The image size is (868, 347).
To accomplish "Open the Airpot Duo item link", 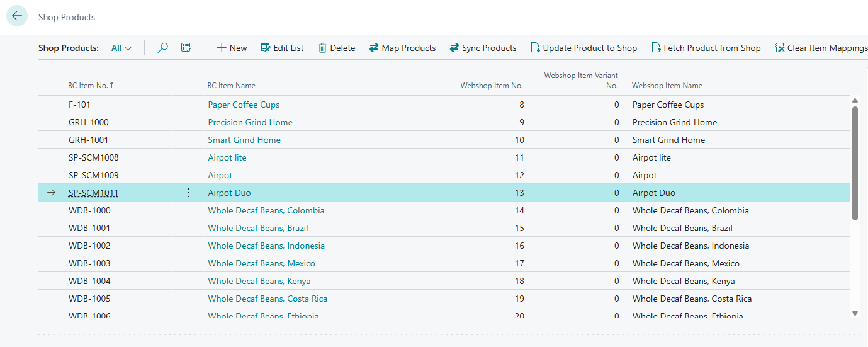I will click(x=229, y=193).
